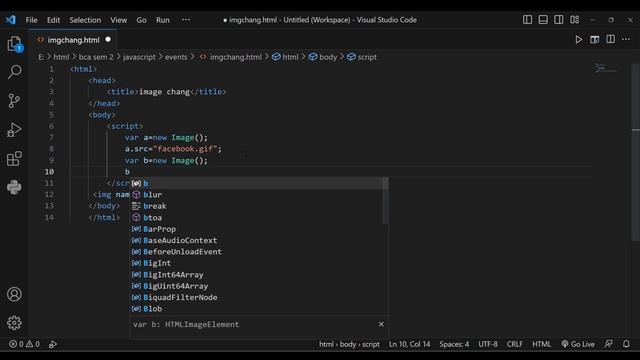Image resolution: width=640 pixels, height=360 pixels.
Task: Open the Explorer view in activity bar
Action: click(14, 44)
